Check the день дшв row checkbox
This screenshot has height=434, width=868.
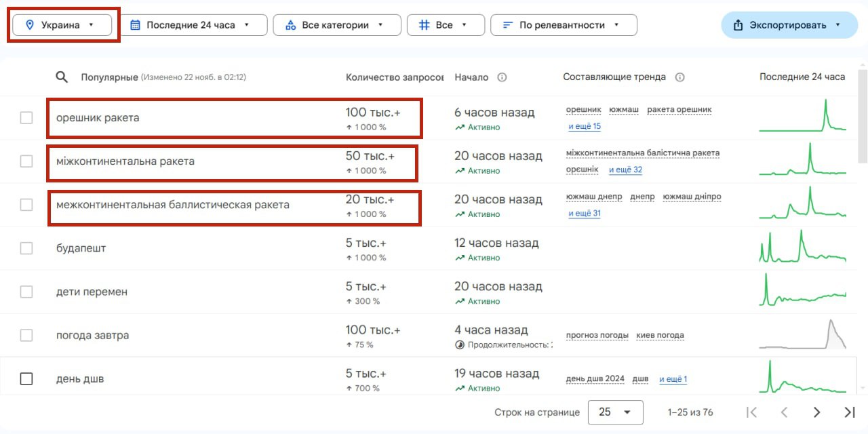[x=26, y=378]
